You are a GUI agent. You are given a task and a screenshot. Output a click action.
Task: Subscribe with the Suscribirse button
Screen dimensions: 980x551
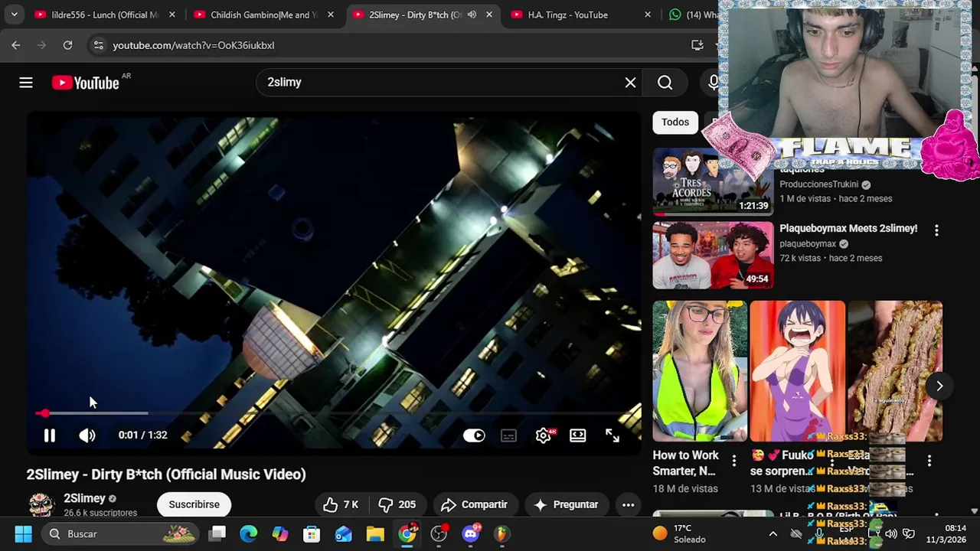pyautogui.click(x=194, y=504)
